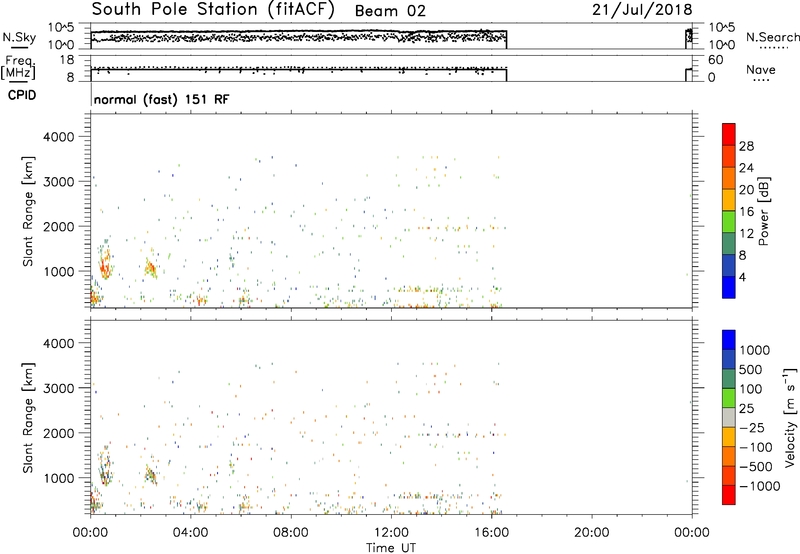
Task: Click the '4000' range tick of the velocity panel
Action: coord(59,343)
